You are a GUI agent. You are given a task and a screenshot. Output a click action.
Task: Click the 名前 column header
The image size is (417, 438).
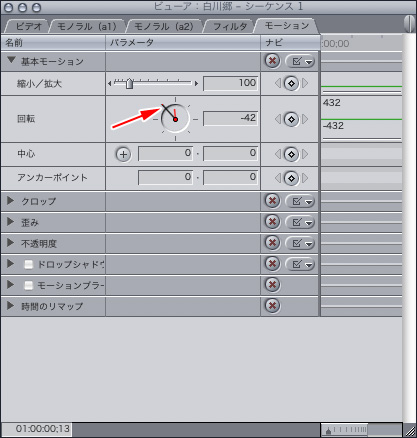coord(53,43)
